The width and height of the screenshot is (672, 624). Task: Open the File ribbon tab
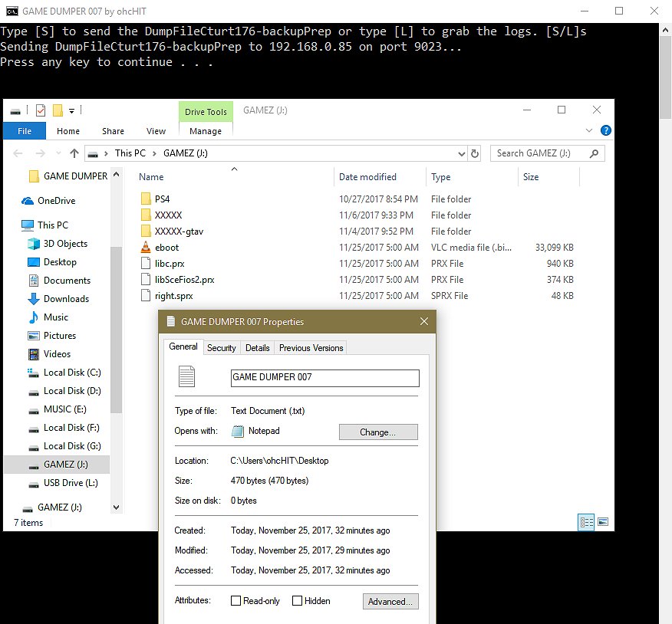coord(25,131)
